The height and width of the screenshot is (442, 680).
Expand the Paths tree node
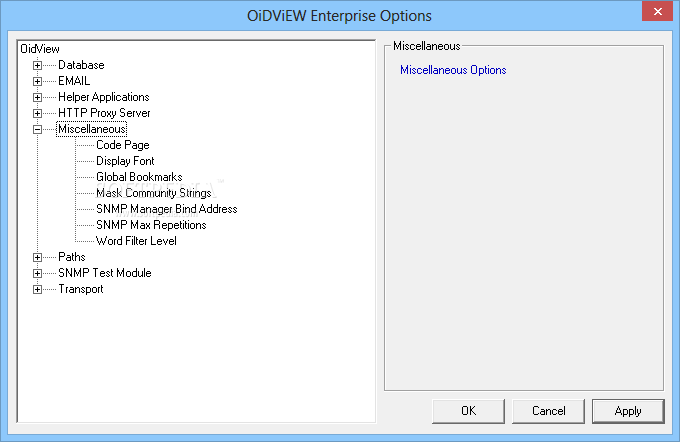pos(37,258)
